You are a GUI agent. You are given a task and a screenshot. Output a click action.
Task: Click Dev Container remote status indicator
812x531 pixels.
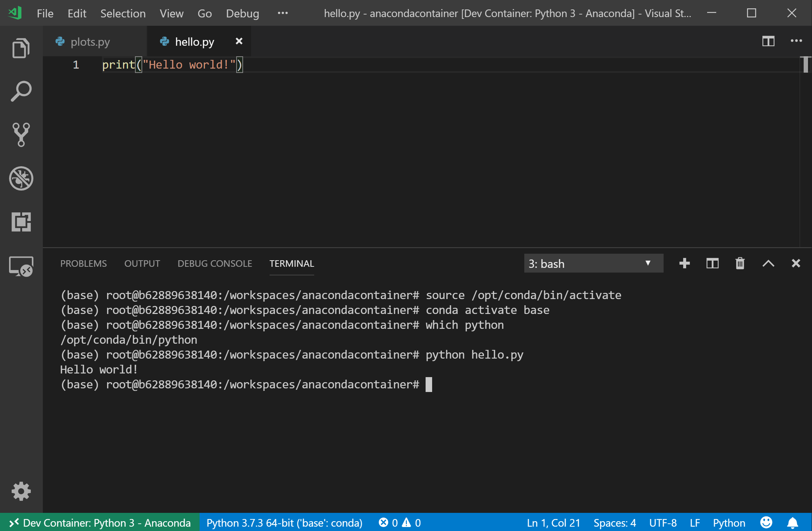tap(99, 523)
